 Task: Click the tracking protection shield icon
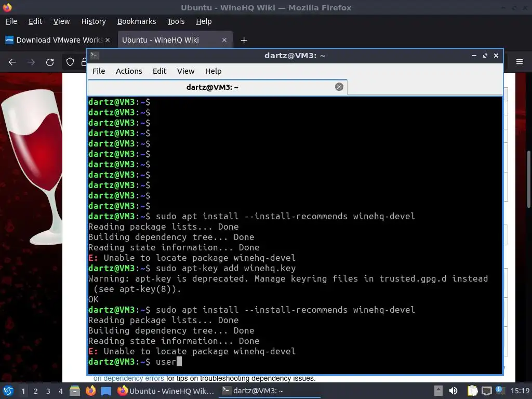pyautogui.click(x=70, y=62)
